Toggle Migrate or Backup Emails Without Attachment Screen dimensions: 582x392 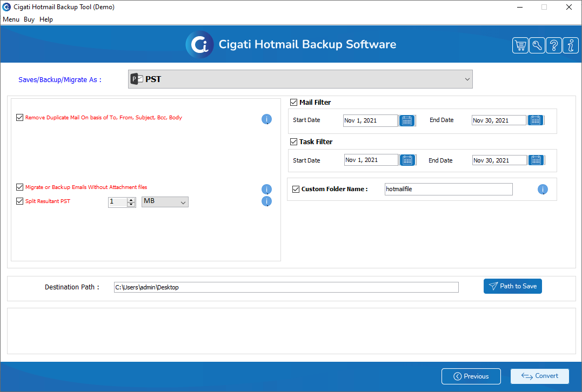click(x=20, y=187)
